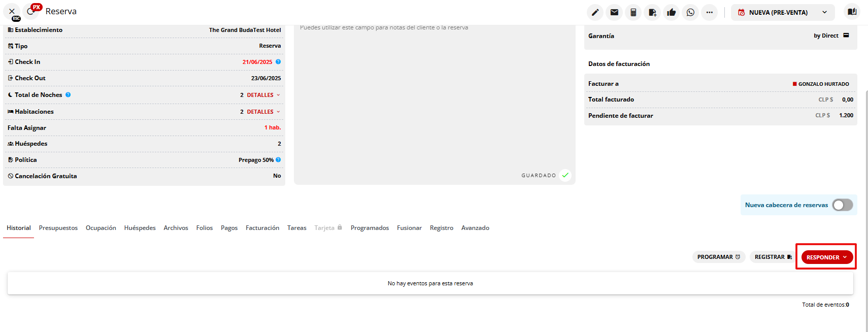This screenshot has width=868, height=332.
Task: Open the three dots more options menu
Action: tap(709, 12)
